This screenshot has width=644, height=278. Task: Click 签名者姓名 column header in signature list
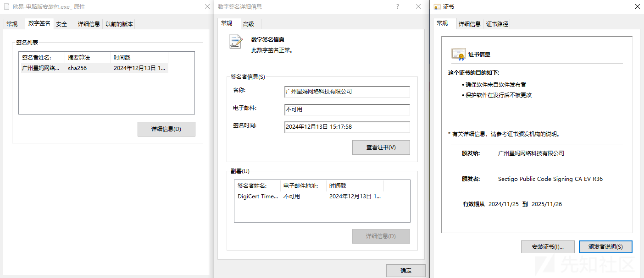click(x=42, y=58)
